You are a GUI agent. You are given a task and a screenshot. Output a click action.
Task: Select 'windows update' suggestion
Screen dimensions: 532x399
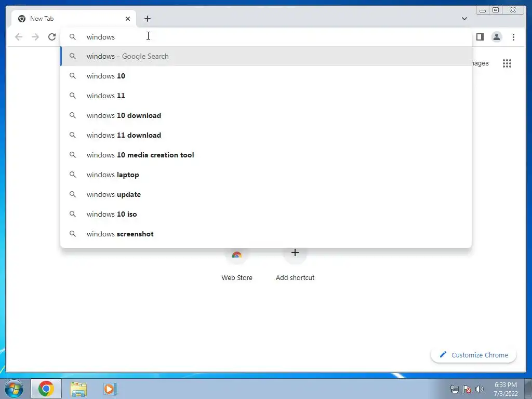click(x=266, y=194)
